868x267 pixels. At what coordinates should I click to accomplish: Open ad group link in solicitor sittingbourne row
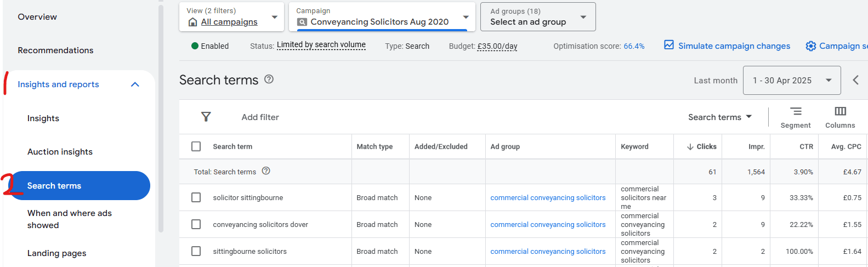pos(548,197)
